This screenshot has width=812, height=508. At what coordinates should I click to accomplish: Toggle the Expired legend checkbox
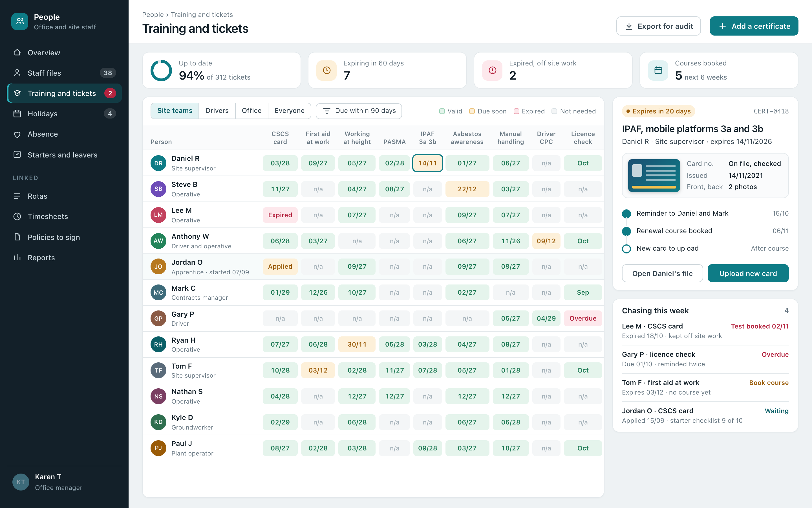coord(517,111)
